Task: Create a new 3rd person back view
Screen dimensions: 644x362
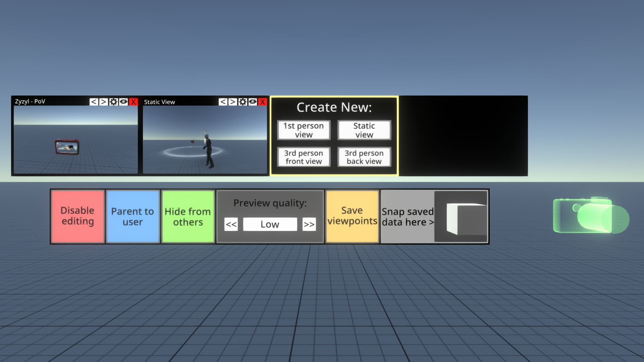Action: coord(364,157)
